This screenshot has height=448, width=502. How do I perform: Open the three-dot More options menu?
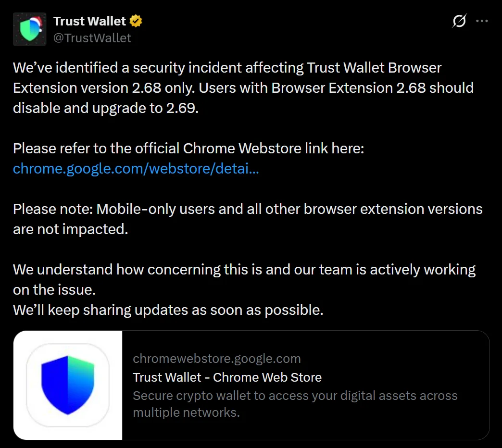[482, 22]
